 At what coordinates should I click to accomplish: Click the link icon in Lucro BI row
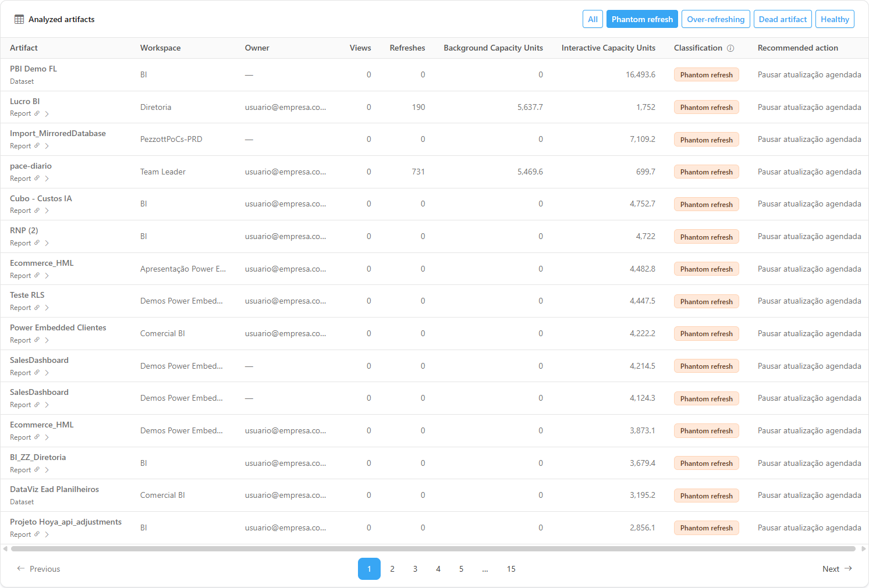(37, 113)
